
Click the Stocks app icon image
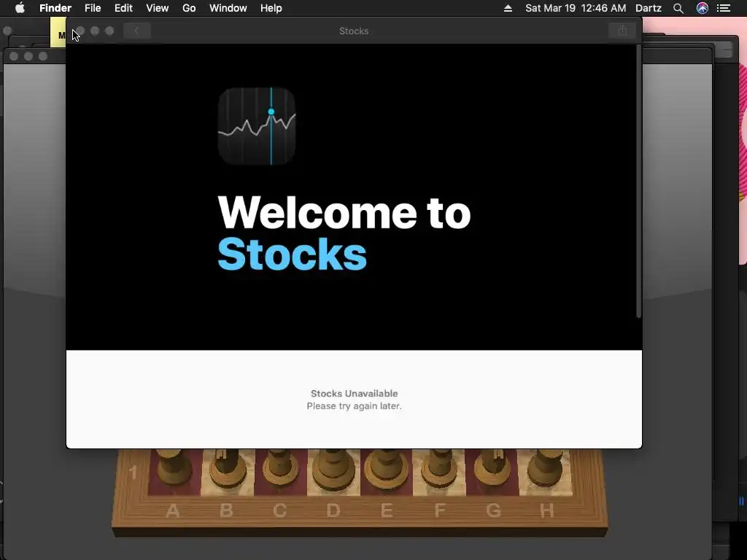click(257, 126)
